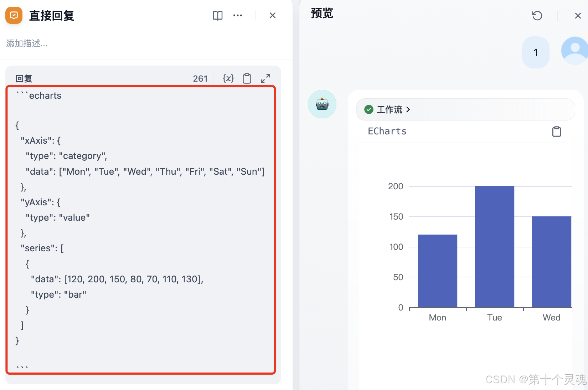Viewport: 588px width, 390px height.
Task: Click the 预览 panel title
Action: click(x=322, y=13)
